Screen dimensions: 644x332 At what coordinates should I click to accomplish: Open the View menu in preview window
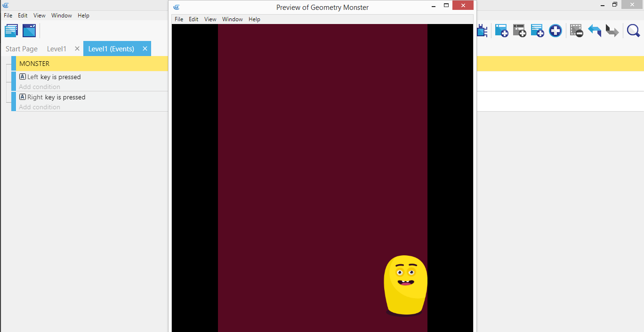tap(210, 19)
